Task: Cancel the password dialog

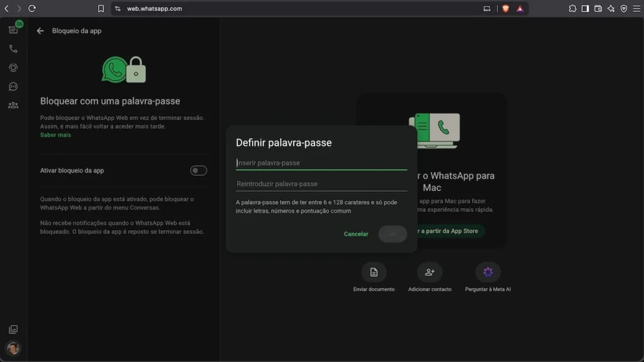Action: (x=356, y=234)
